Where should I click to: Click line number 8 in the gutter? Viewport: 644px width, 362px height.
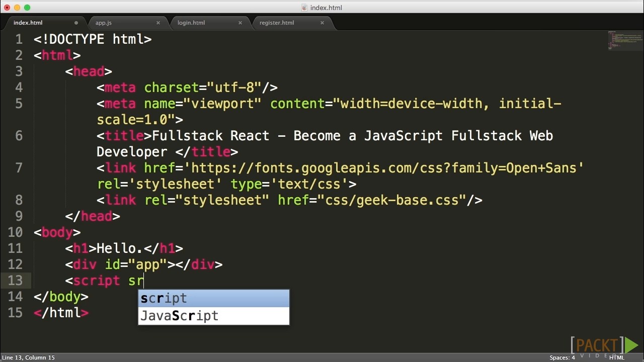19,200
